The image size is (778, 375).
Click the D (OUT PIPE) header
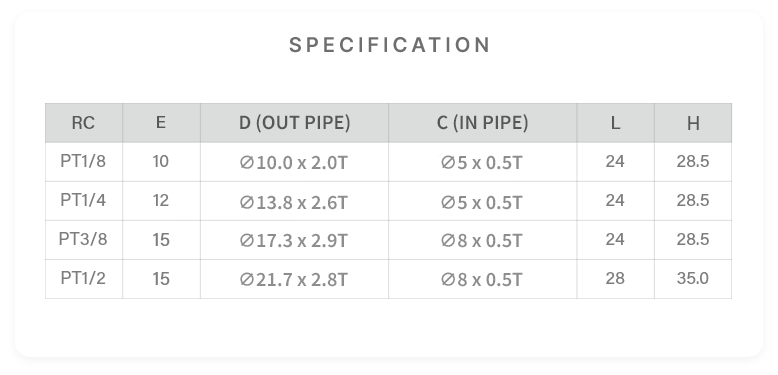point(295,123)
